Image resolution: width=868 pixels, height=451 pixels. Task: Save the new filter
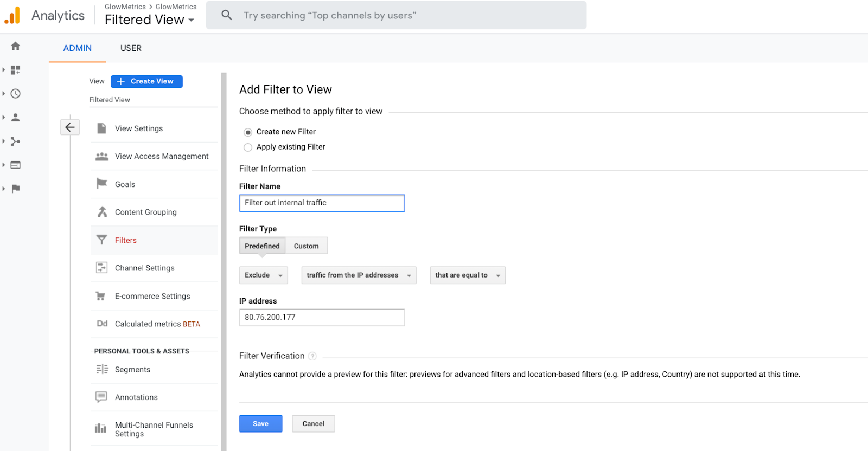pyautogui.click(x=260, y=424)
